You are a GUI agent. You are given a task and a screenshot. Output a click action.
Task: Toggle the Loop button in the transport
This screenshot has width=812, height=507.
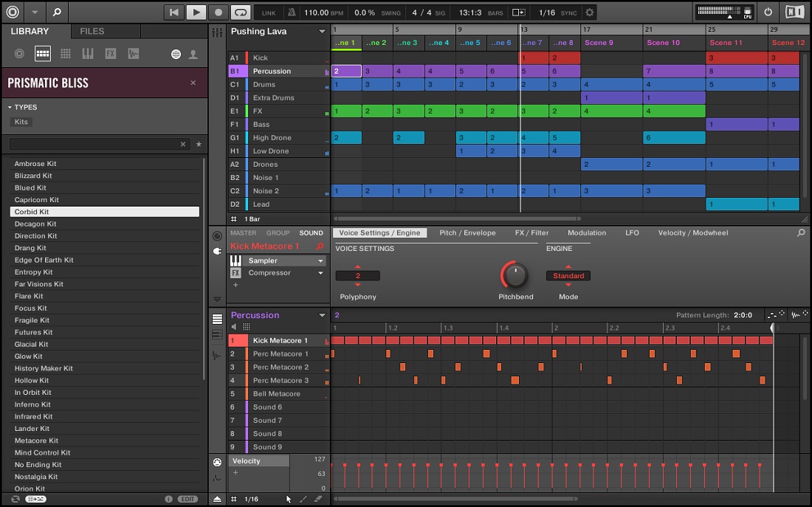pyautogui.click(x=240, y=12)
